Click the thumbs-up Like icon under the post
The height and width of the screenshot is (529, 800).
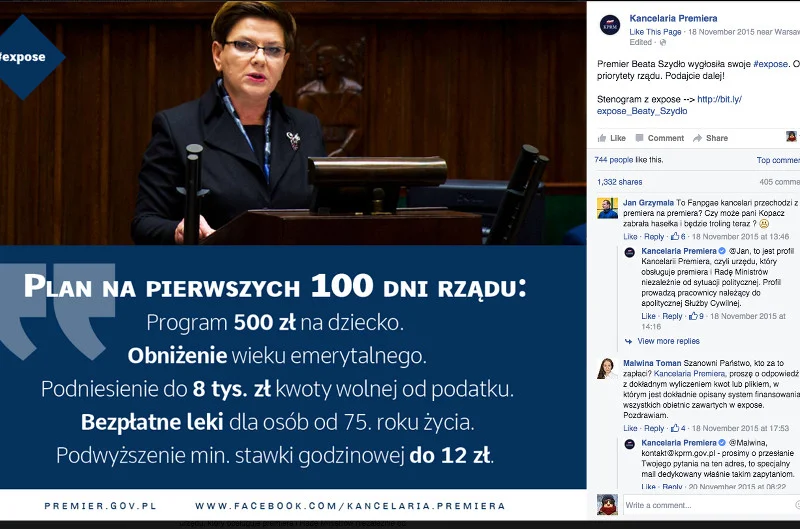point(602,138)
